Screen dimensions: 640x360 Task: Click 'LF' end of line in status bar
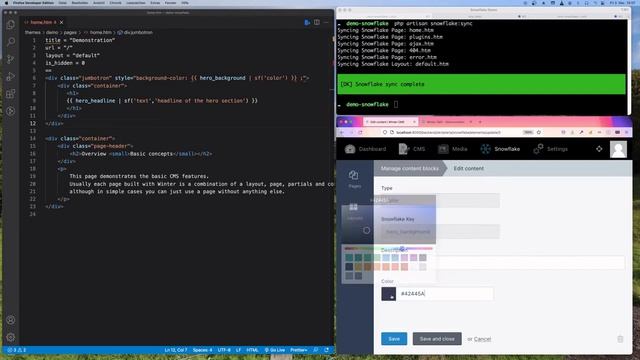tap(238, 350)
